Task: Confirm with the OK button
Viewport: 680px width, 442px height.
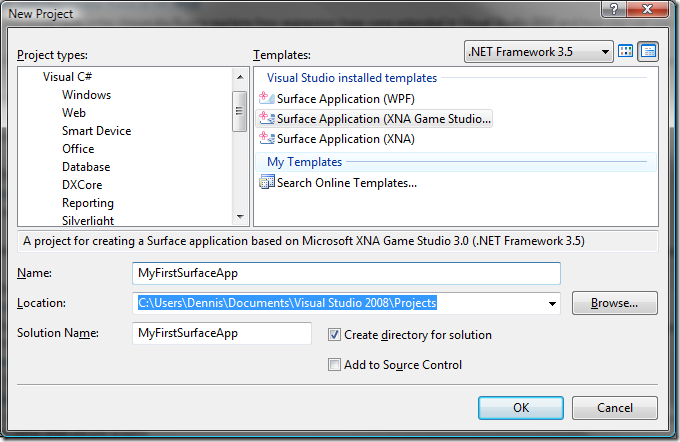Action: (521, 408)
